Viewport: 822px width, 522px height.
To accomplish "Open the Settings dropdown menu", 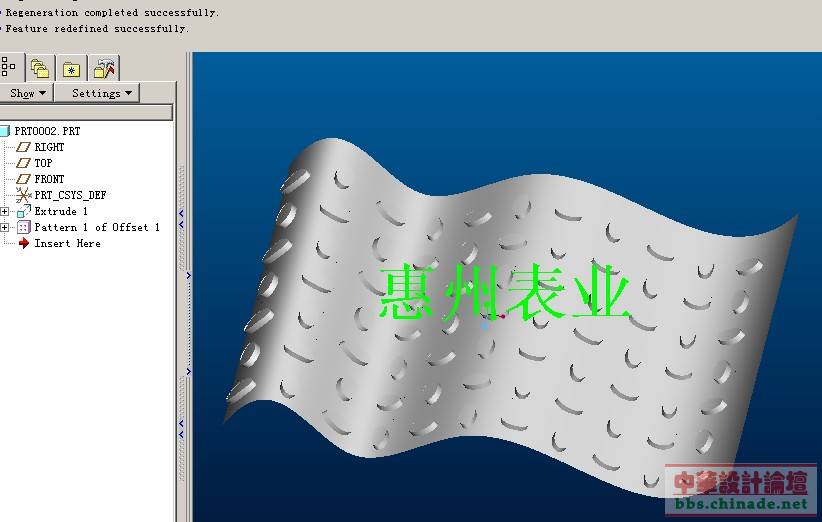I will [x=98, y=93].
